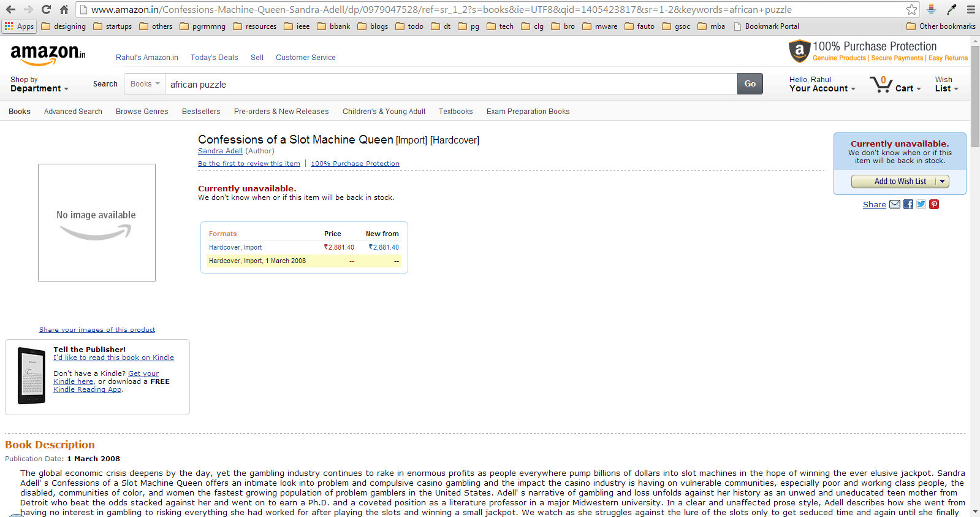
Task: Click the Share link
Action: pos(874,205)
